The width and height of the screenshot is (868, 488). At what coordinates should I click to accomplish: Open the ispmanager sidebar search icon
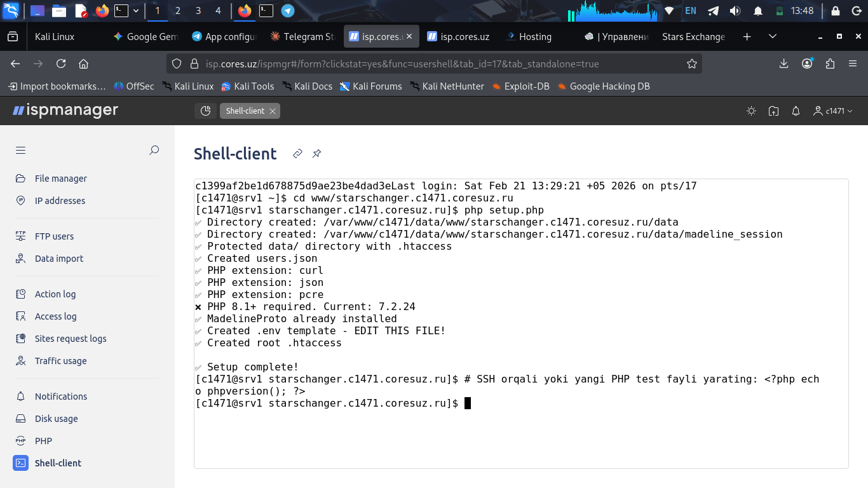coord(154,151)
